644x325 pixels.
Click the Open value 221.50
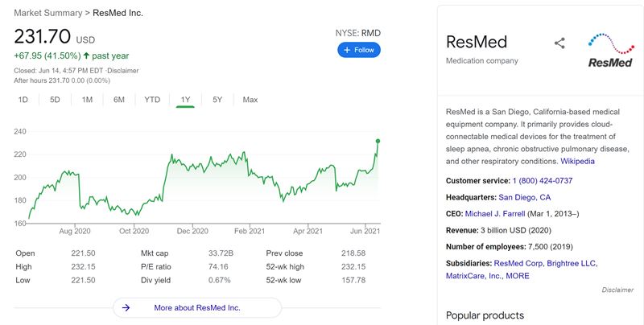pyautogui.click(x=83, y=253)
